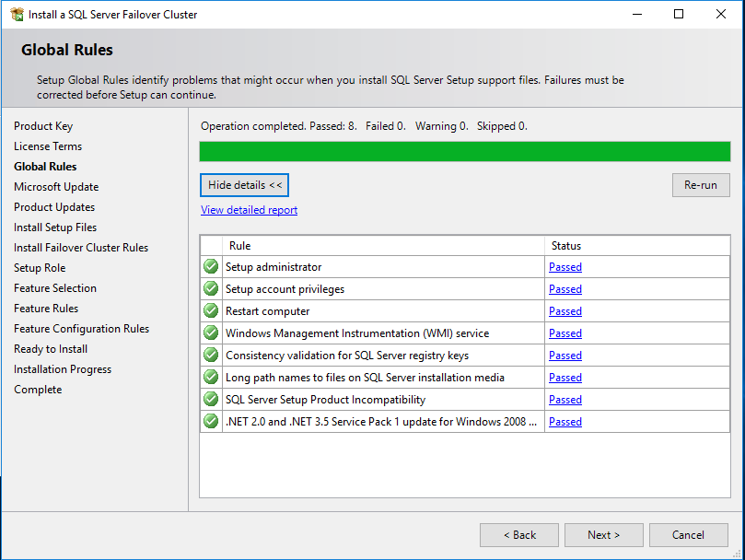Viewport: 745px width, 560px height.
Task: Click green check icon beside Setup account privileges
Action: tap(211, 288)
